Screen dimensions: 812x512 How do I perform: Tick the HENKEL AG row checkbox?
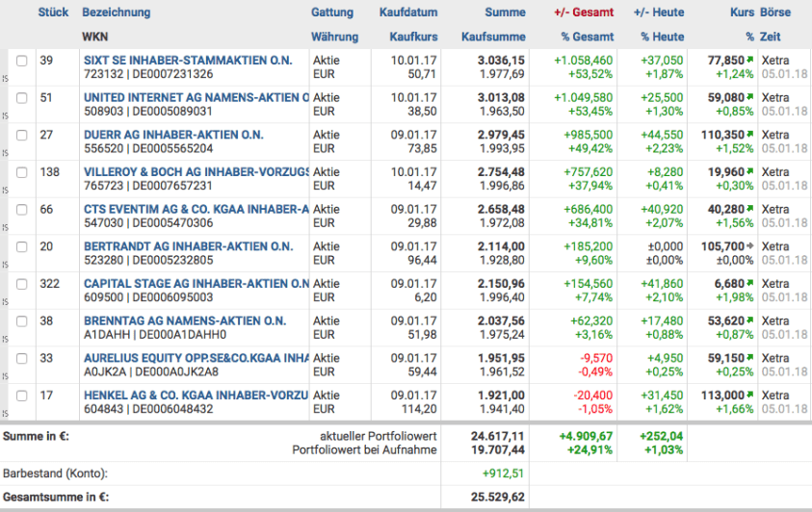(x=22, y=397)
